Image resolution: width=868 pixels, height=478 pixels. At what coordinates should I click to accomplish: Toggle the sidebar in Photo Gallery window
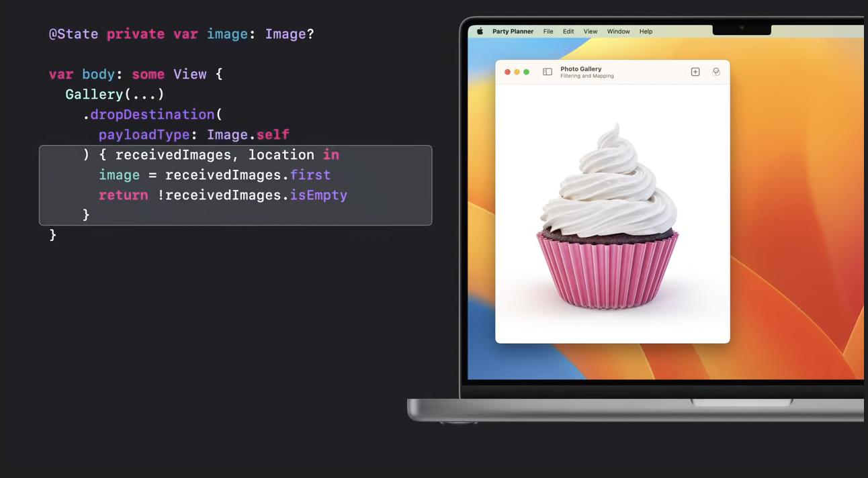548,72
